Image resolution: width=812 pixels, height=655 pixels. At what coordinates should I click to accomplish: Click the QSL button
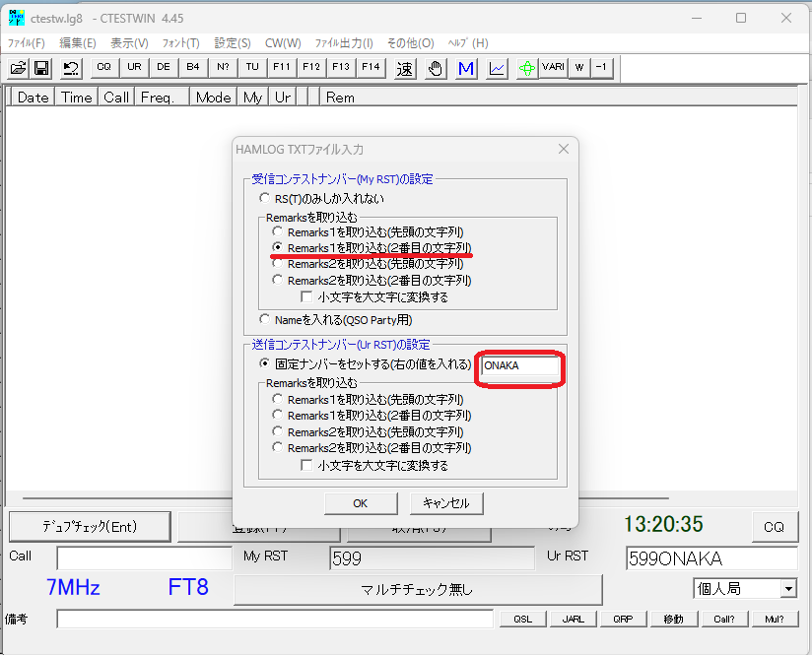(522, 619)
